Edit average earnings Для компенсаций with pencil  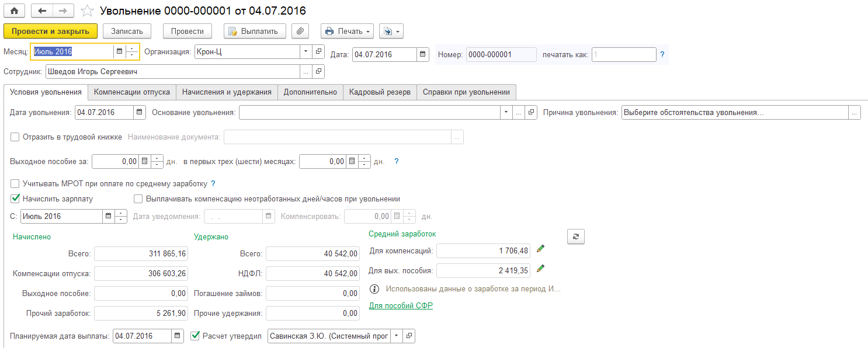coord(540,249)
